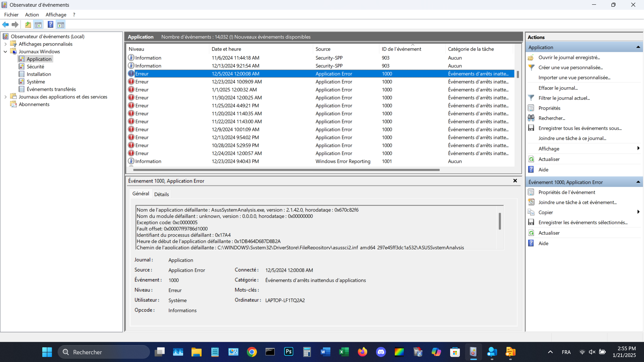
Task: Switch to the Détails tab
Action: click(x=161, y=194)
